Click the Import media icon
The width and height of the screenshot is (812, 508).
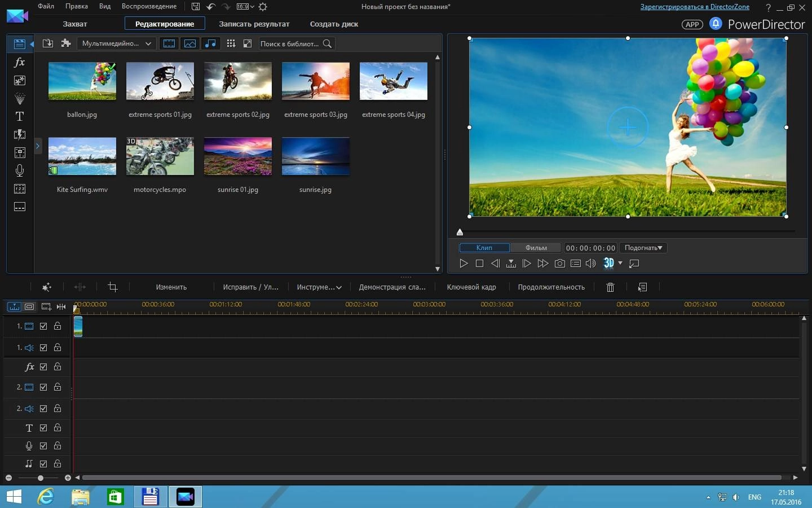[x=48, y=43]
